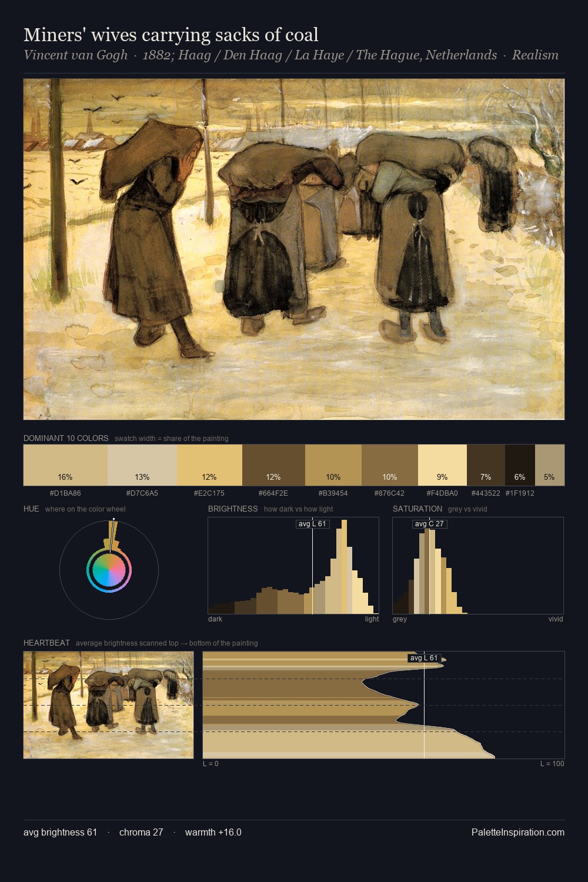Click the #D1BA86 hex code text
The width and height of the screenshot is (588, 882).
pos(65,493)
